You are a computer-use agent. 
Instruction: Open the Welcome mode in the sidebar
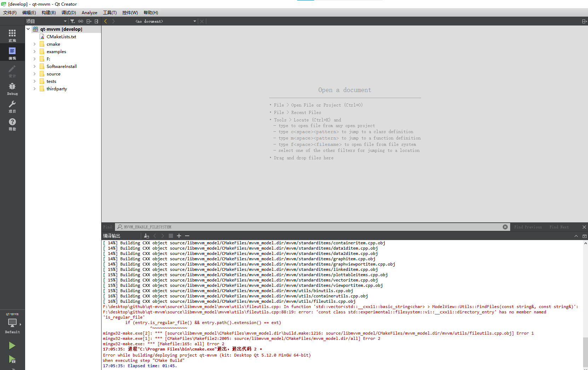pos(12,35)
